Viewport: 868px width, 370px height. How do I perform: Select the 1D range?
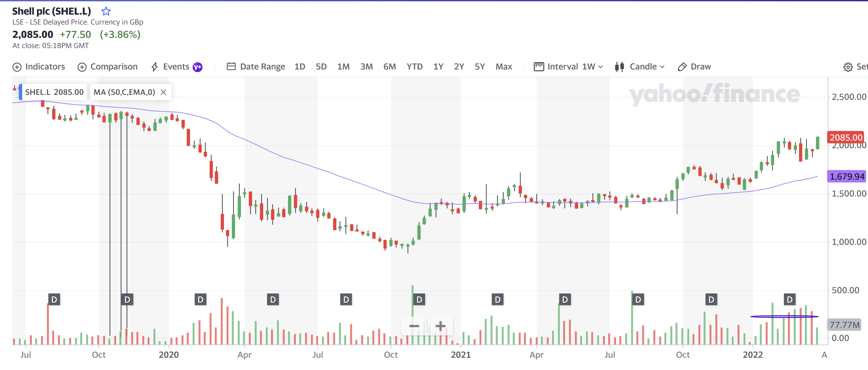pyautogui.click(x=299, y=67)
